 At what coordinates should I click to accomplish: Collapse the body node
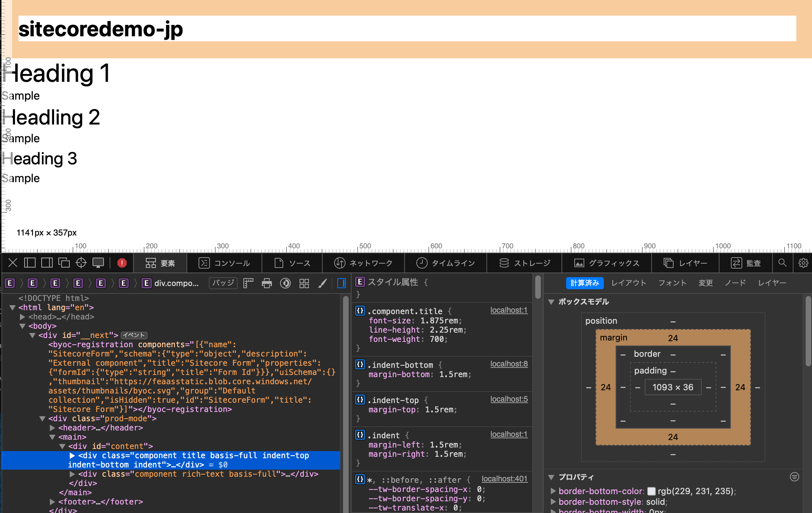tap(22, 326)
